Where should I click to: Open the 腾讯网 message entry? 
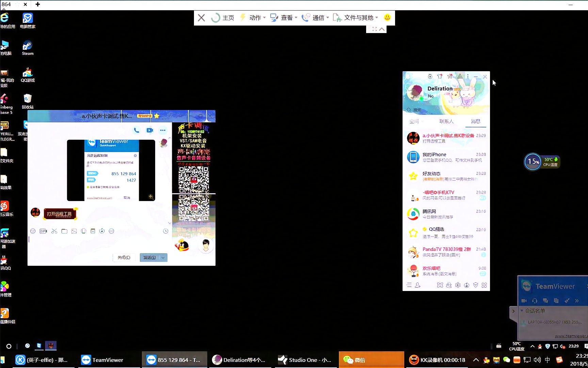click(446, 214)
